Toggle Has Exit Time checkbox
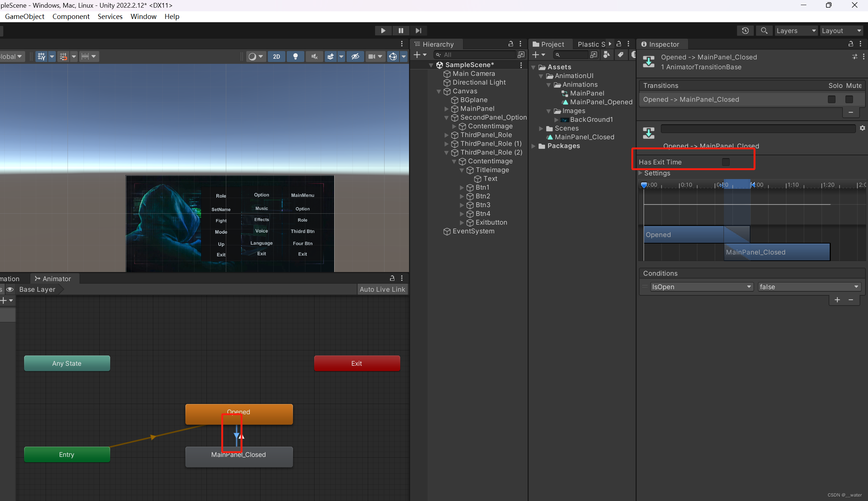The image size is (868, 501). [x=726, y=162]
